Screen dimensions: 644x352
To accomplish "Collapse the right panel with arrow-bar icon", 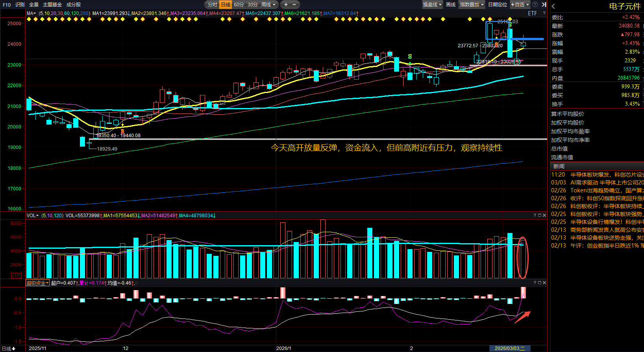I will [x=544, y=5].
